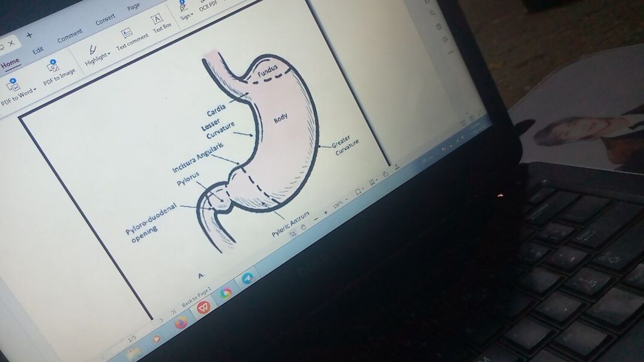Click the Cardia label in the diagram

coord(216,110)
